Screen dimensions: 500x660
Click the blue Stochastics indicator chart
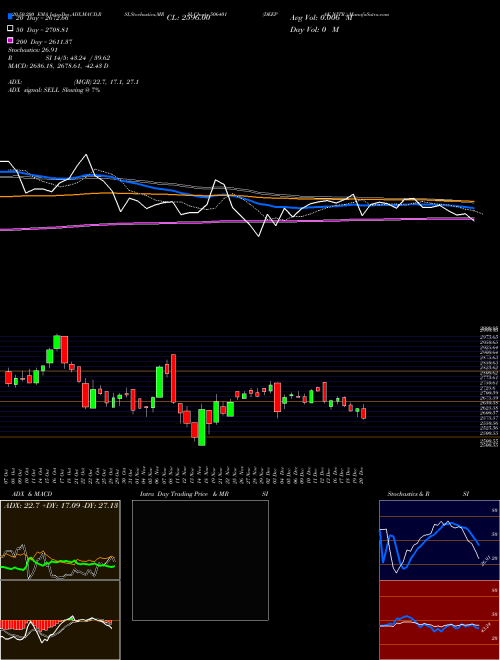coord(439,540)
